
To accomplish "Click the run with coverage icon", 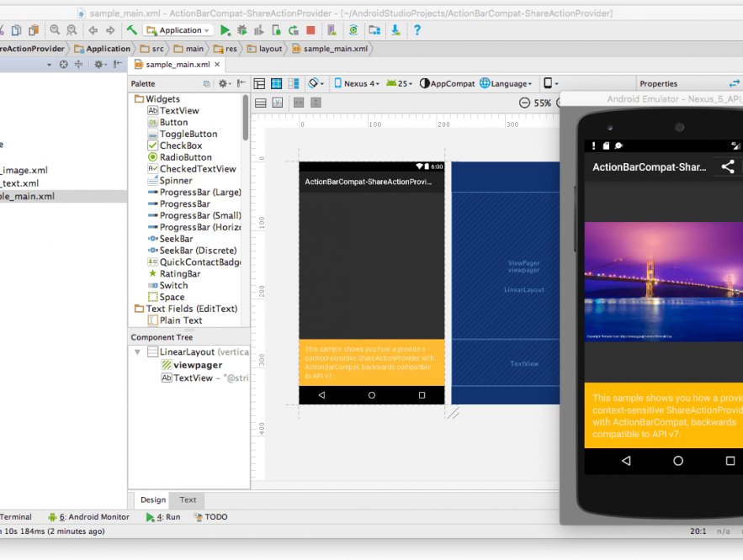I will pyautogui.click(x=258, y=30).
